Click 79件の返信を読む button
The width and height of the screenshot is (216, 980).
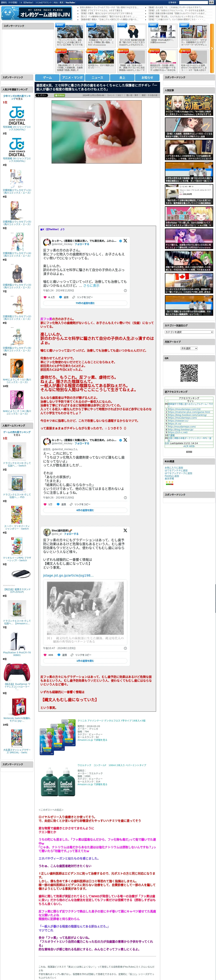tap(85, 303)
